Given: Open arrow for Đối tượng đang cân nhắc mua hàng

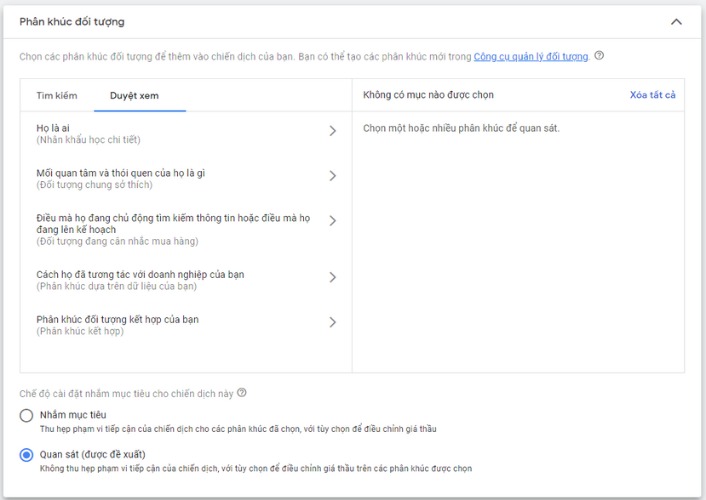Looking at the screenshot, I should (333, 221).
